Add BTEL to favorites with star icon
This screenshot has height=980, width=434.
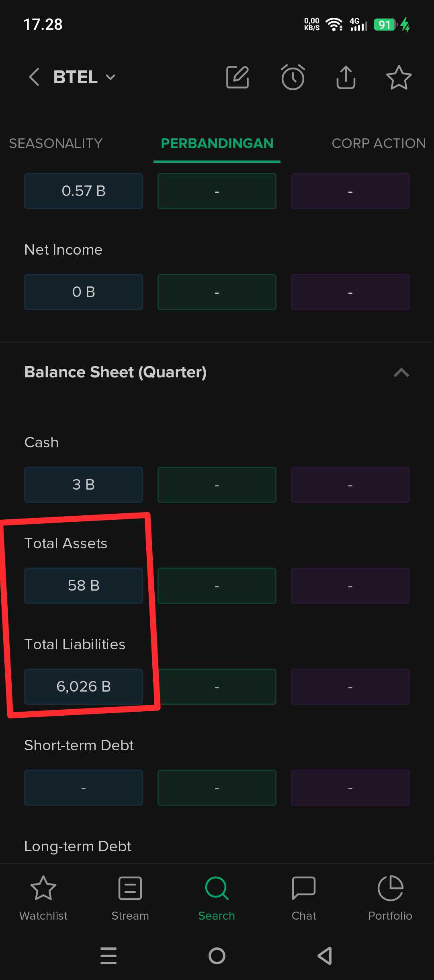[399, 77]
